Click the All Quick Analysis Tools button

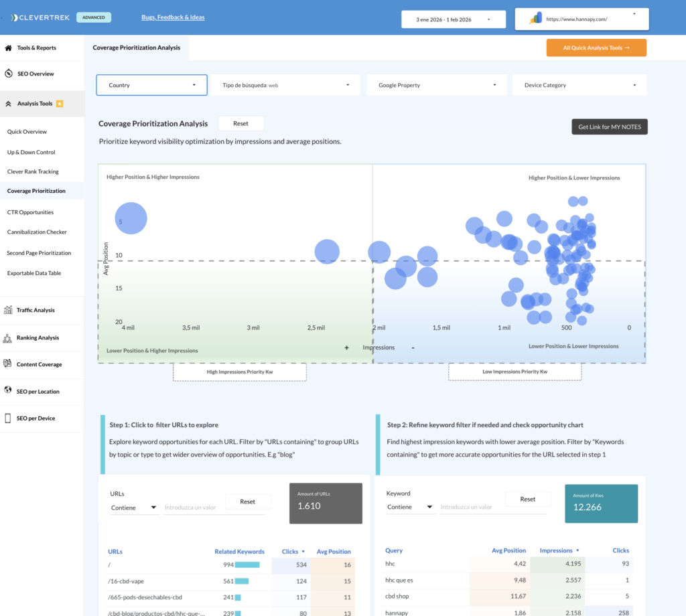coord(596,48)
